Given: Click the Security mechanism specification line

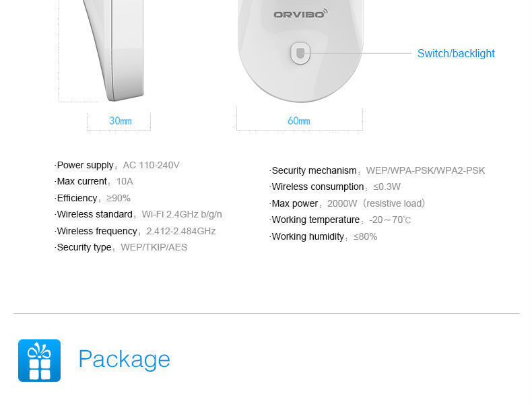Looking at the screenshot, I should tap(377, 171).
